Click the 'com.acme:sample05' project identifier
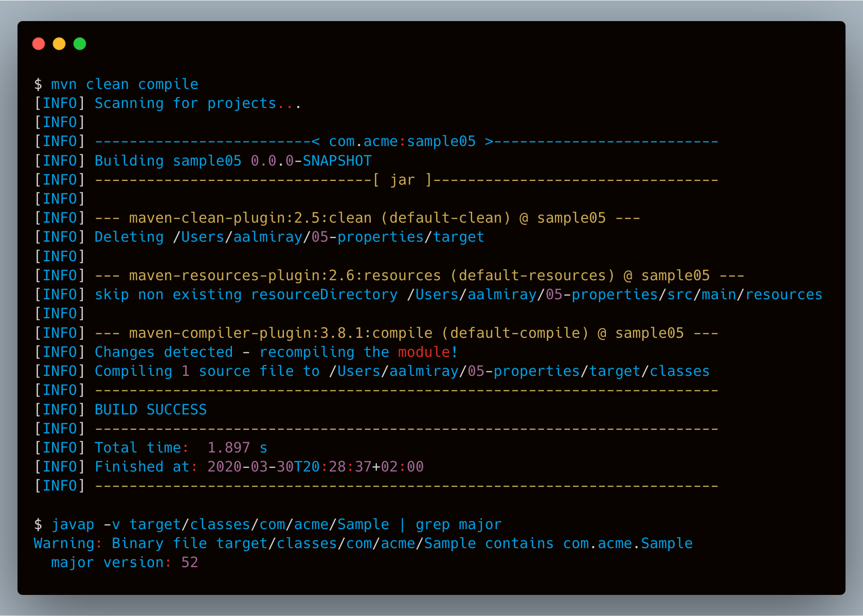Viewport: 863px width, 616px height. (402, 141)
